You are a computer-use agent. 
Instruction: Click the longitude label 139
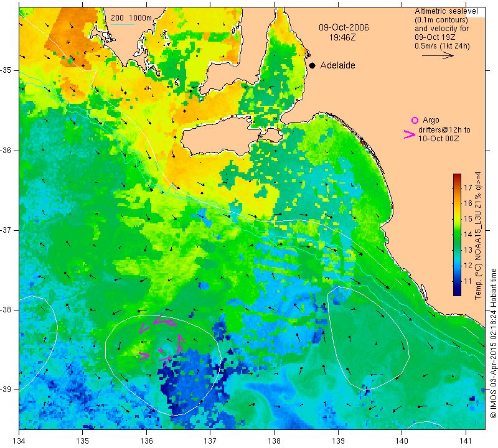point(338,441)
